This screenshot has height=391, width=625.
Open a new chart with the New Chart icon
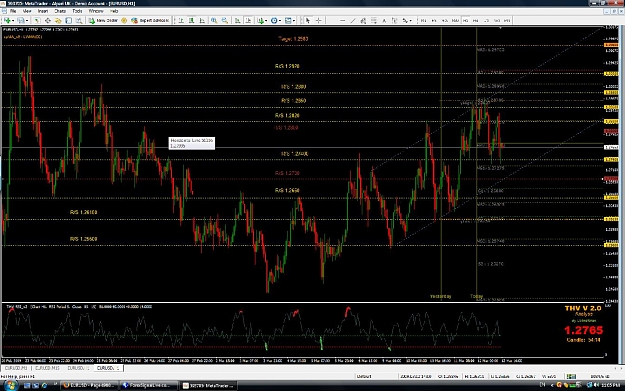click(7, 20)
